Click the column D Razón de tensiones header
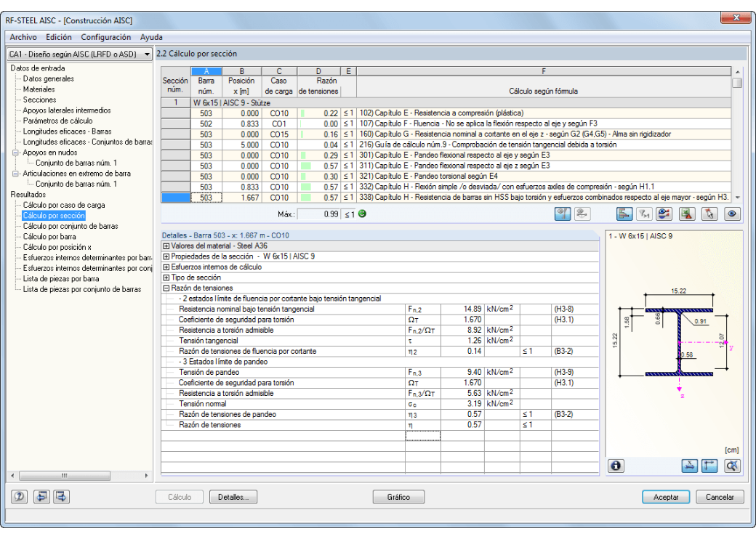Image resolution: width=756 pixels, height=539 pixels. 318,71
